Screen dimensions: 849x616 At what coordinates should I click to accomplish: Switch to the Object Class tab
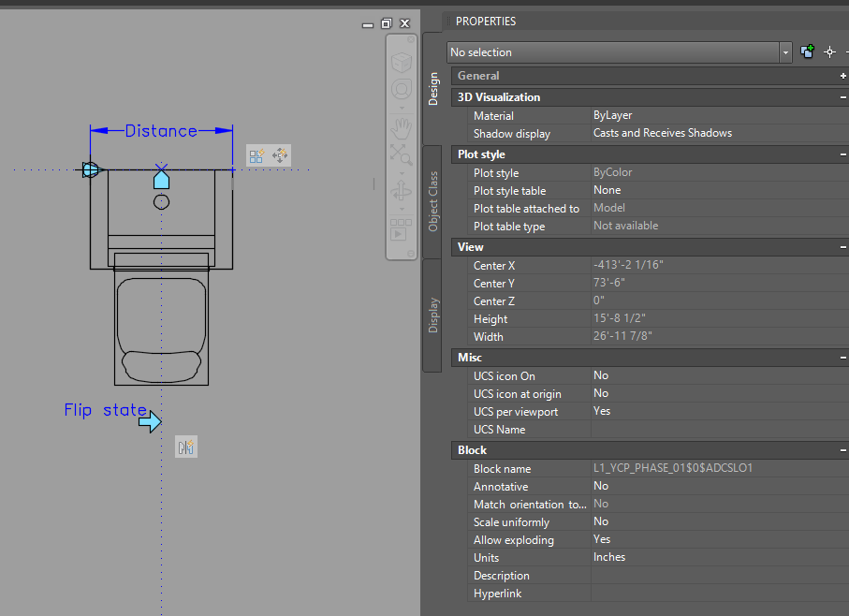tap(432, 201)
